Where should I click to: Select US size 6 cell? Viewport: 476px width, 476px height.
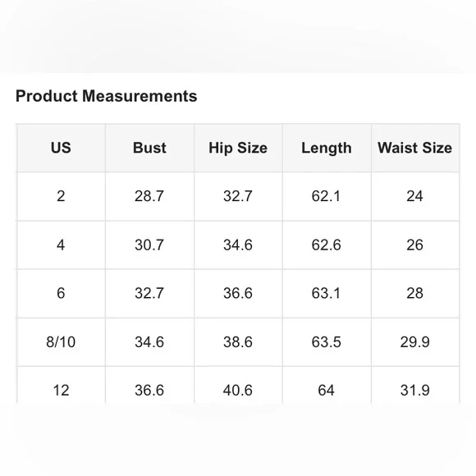(61, 294)
